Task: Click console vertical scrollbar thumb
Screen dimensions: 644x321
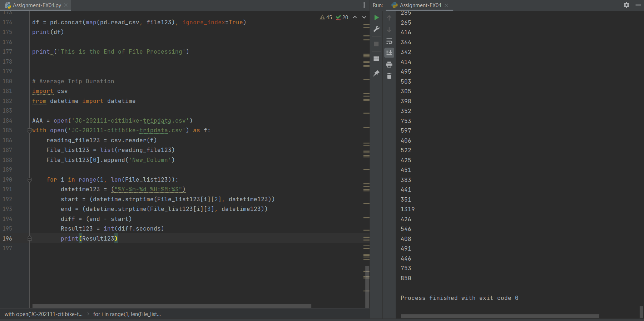Action: [641, 312]
